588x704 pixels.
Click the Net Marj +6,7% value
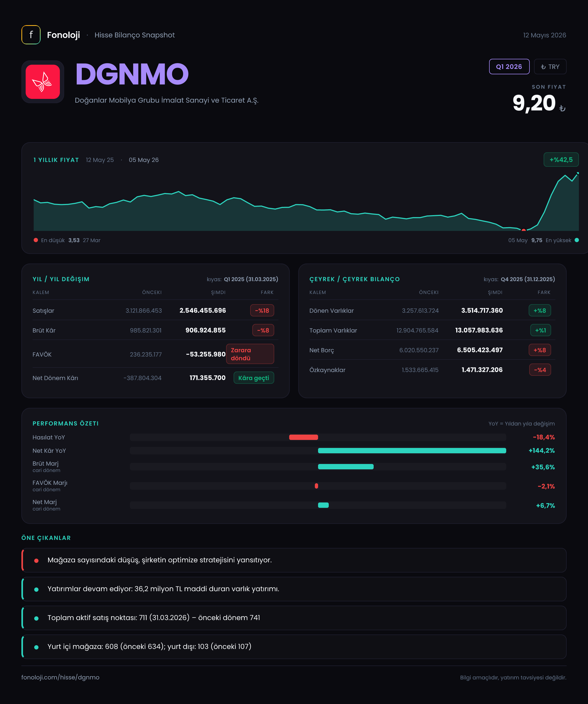pos(546,505)
